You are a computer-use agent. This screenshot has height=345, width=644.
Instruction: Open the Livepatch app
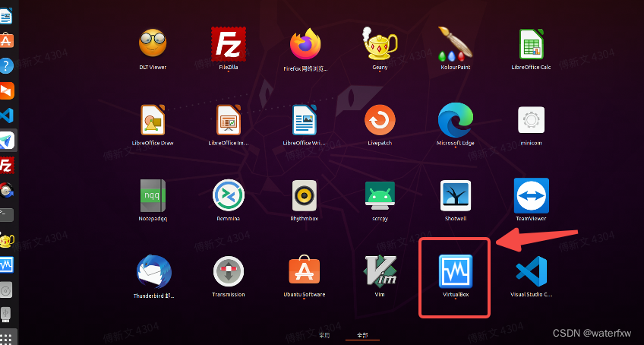380,119
